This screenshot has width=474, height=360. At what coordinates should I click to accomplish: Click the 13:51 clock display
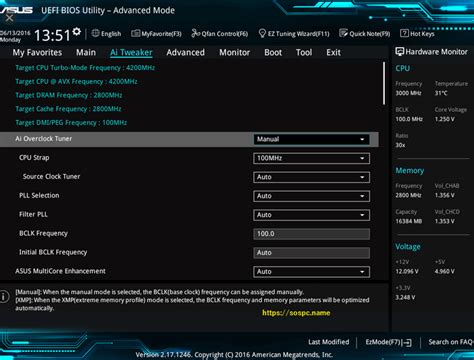[52, 35]
